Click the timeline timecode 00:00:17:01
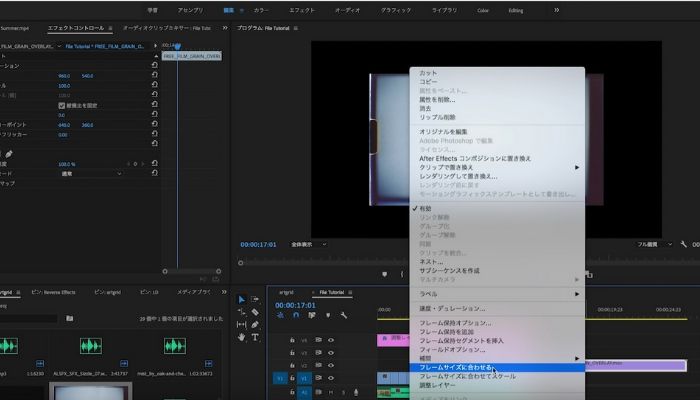The width and height of the screenshot is (700, 400). click(x=295, y=305)
